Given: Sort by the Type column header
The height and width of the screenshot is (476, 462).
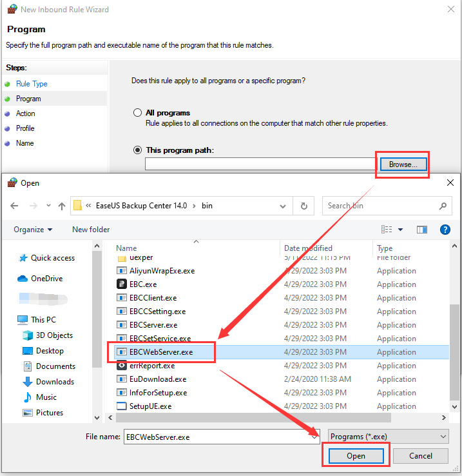Looking at the screenshot, I should [x=385, y=248].
